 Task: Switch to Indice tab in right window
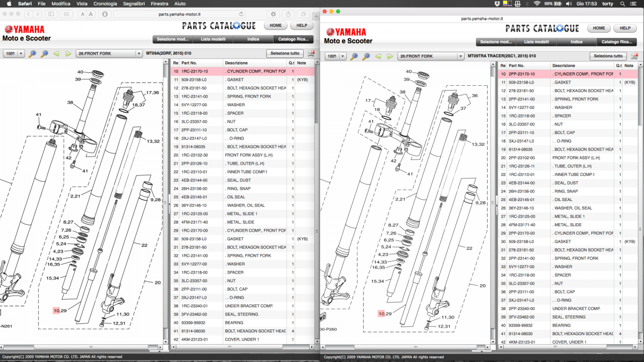[576, 41]
